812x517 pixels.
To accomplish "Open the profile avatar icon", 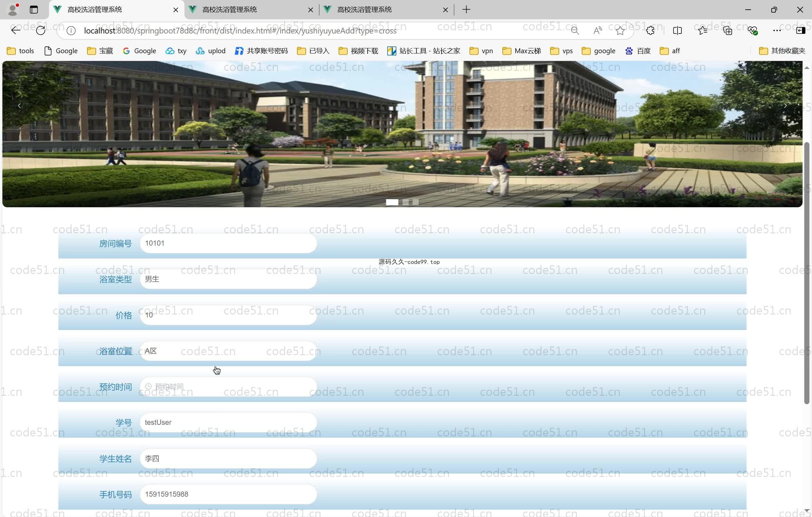I will [13, 9].
